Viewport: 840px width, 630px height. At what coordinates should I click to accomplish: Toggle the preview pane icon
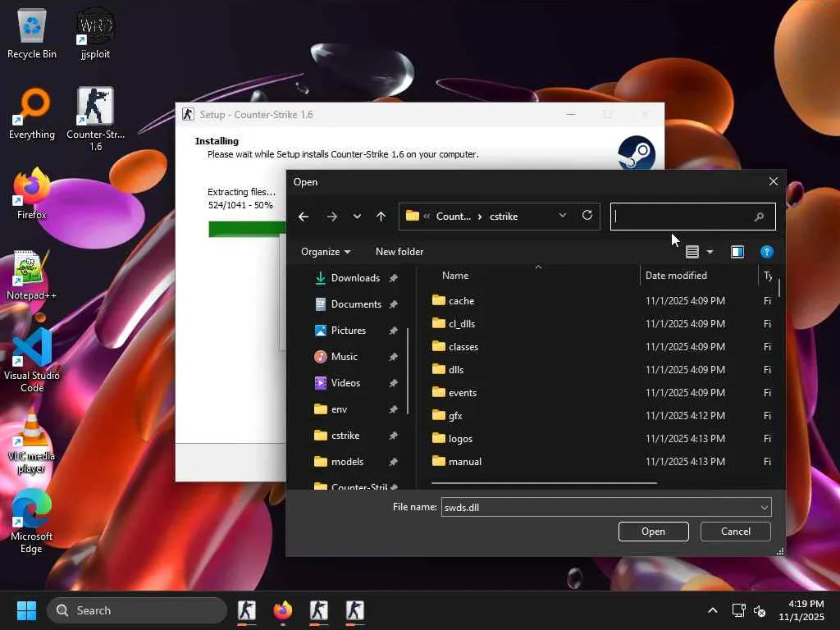click(737, 252)
